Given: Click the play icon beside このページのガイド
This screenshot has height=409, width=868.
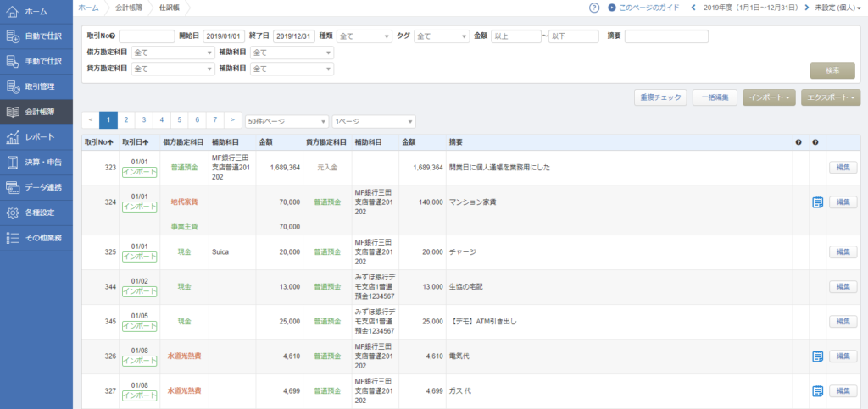Looking at the screenshot, I should pos(612,8).
